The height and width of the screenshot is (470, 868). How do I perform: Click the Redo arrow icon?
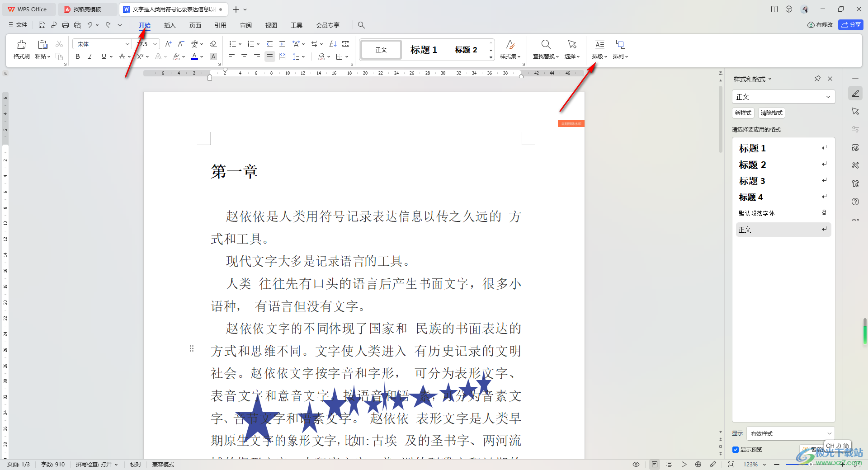click(x=108, y=25)
